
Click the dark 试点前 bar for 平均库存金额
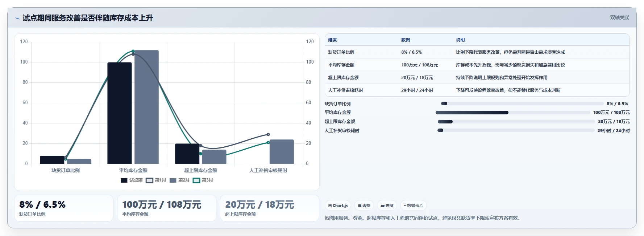(x=120, y=113)
